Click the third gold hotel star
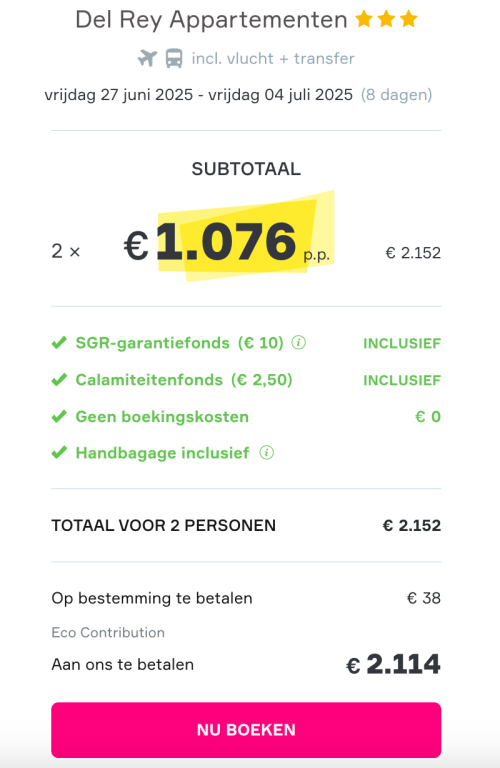The height and width of the screenshot is (768, 500). coord(408,19)
